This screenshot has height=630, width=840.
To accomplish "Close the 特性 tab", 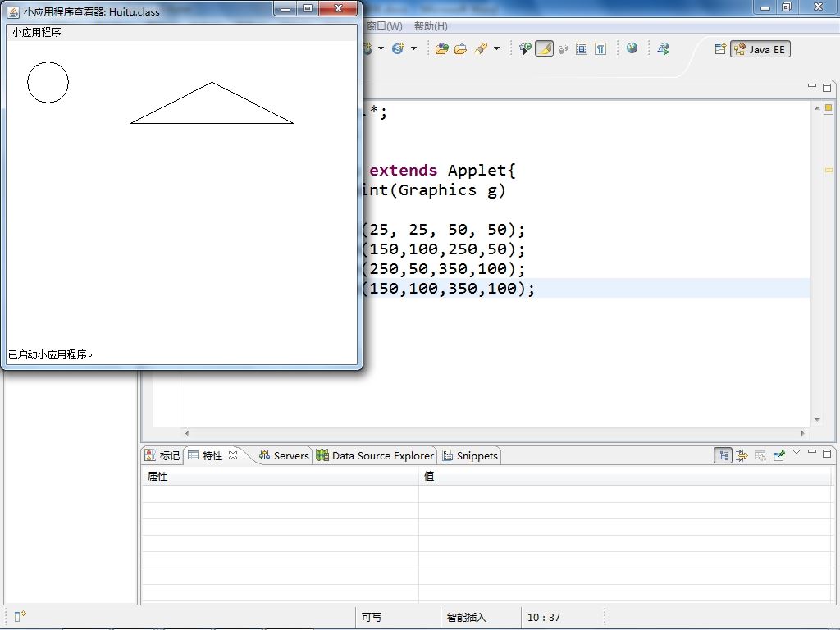I will pyautogui.click(x=232, y=455).
